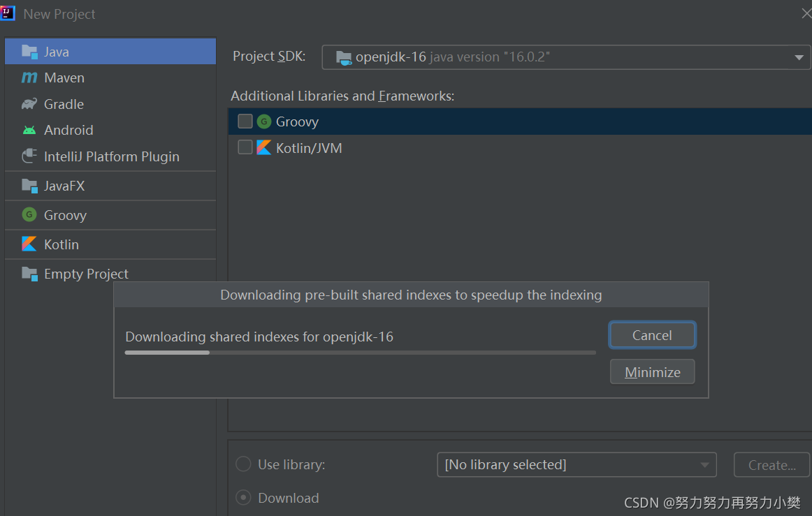Click the 'Java' label in project list
Viewport: 812px width, 516px height.
pos(57,52)
